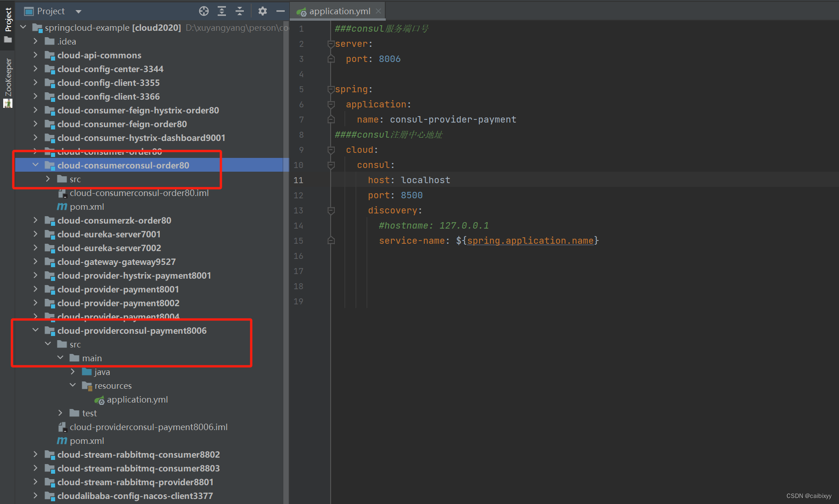Select cloud-consumer-feign-hystrix-order80 module
The width and height of the screenshot is (839, 504).
tap(138, 110)
